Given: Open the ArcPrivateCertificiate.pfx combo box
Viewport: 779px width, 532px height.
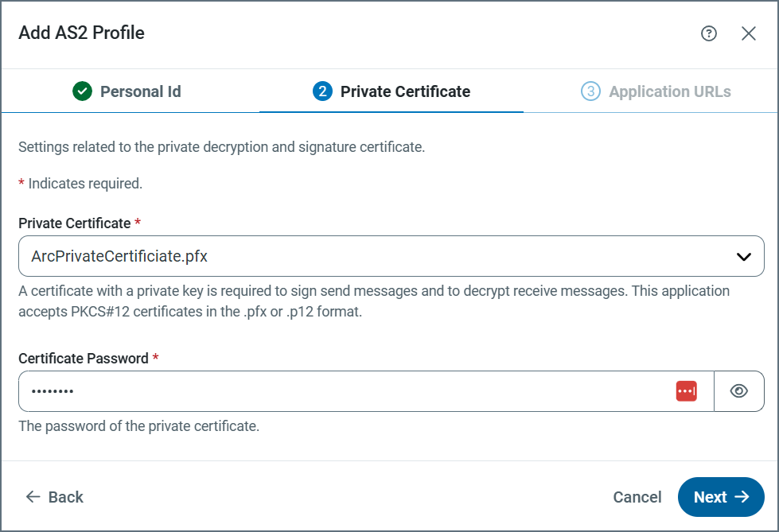Looking at the screenshot, I should pos(374,256).
